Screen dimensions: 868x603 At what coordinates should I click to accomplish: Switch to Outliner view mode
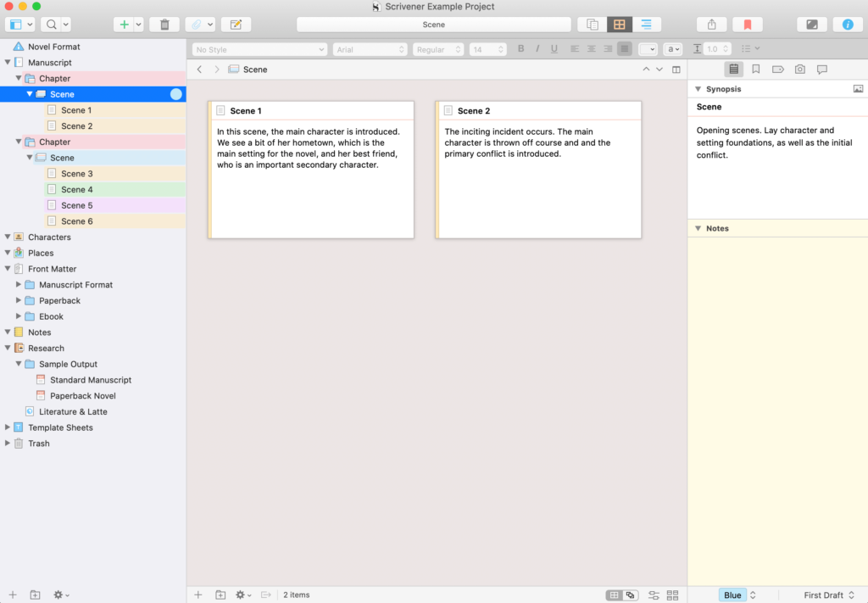[x=646, y=25]
